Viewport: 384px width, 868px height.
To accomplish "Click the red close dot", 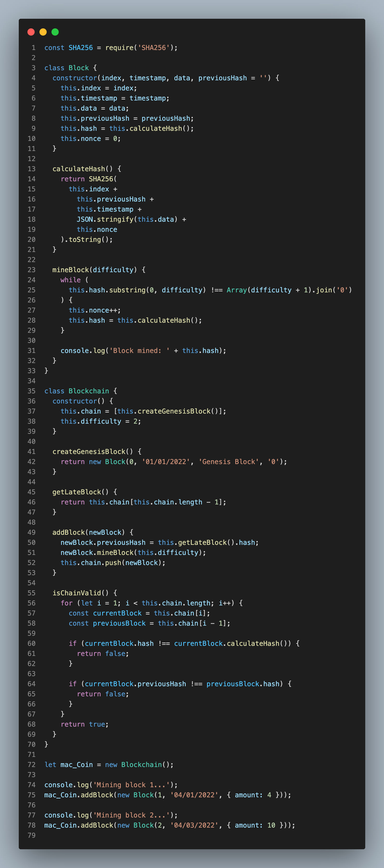I will click(31, 32).
